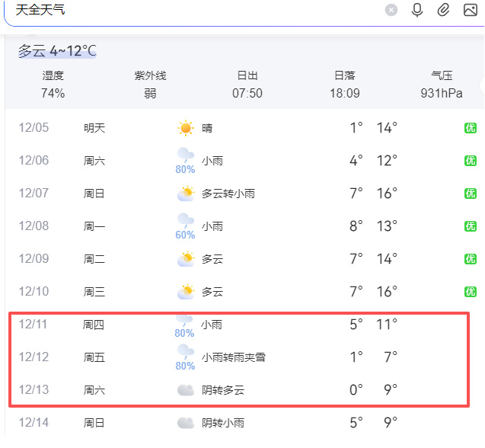Click the 优 air quality badge for 12/09
The height and width of the screenshot is (448, 485).
tap(471, 259)
